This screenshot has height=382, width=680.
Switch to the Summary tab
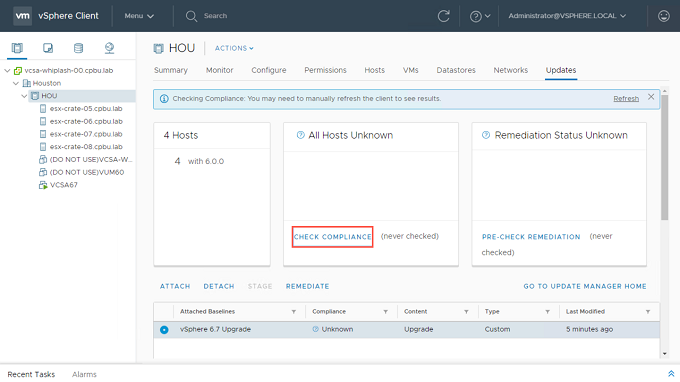click(x=171, y=70)
